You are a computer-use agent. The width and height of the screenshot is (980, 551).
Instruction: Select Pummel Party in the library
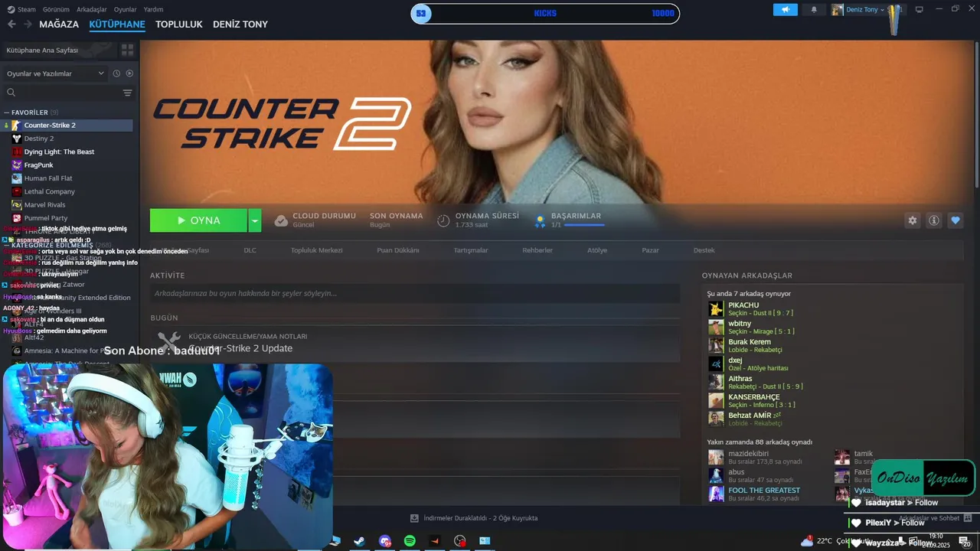(46, 218)
